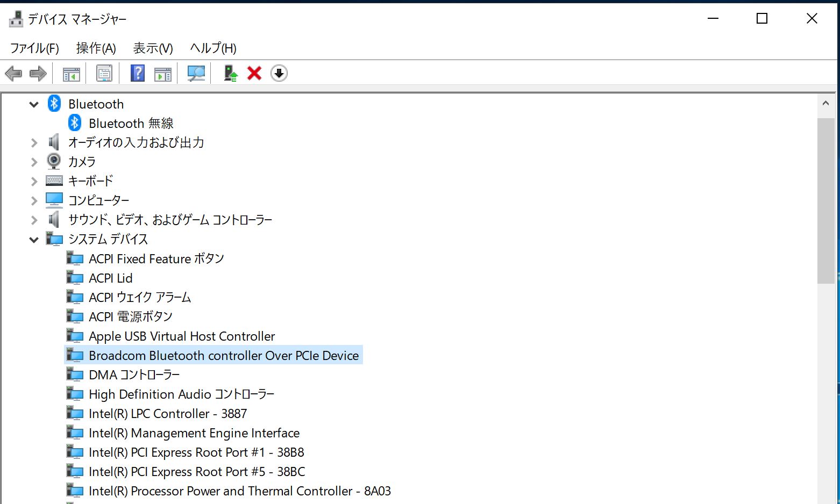Scan for hardware changes via monitor icon
The image size is (840, 504).
click(x=196, y=73)
